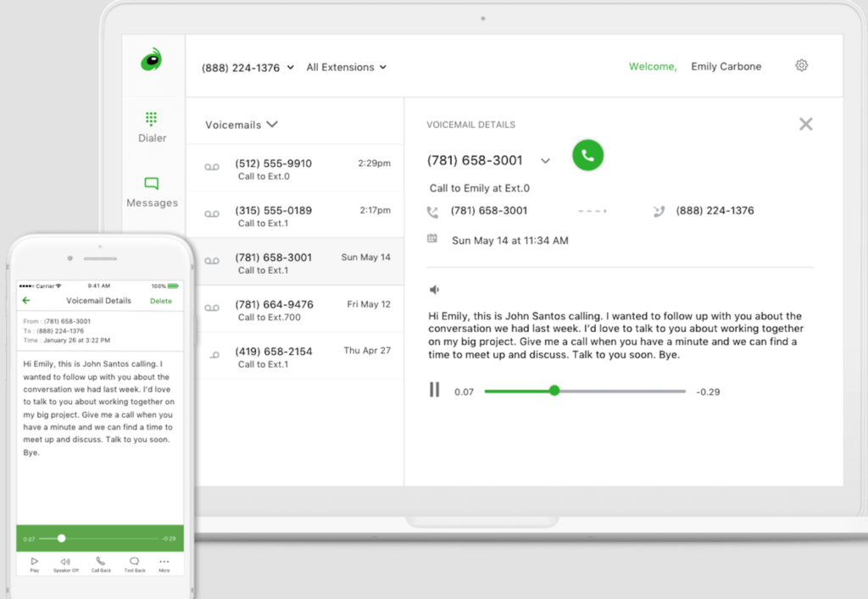Click voicemail icon for (512) 555-9910
The image size is (868, 599).
[211, 167]
